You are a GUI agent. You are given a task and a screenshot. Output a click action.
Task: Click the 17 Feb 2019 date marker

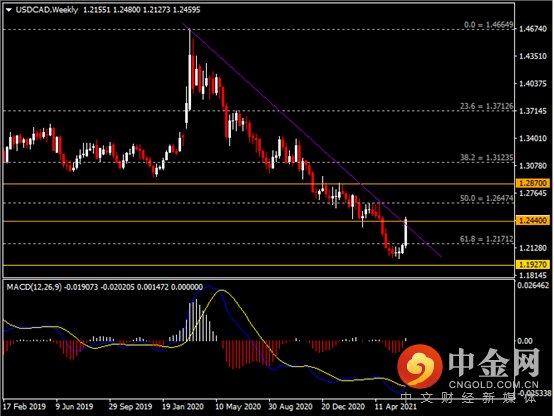(25, 406)
